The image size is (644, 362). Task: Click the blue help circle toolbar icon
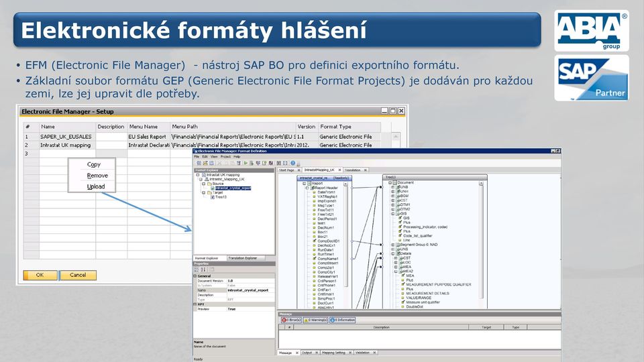[293, 163]
